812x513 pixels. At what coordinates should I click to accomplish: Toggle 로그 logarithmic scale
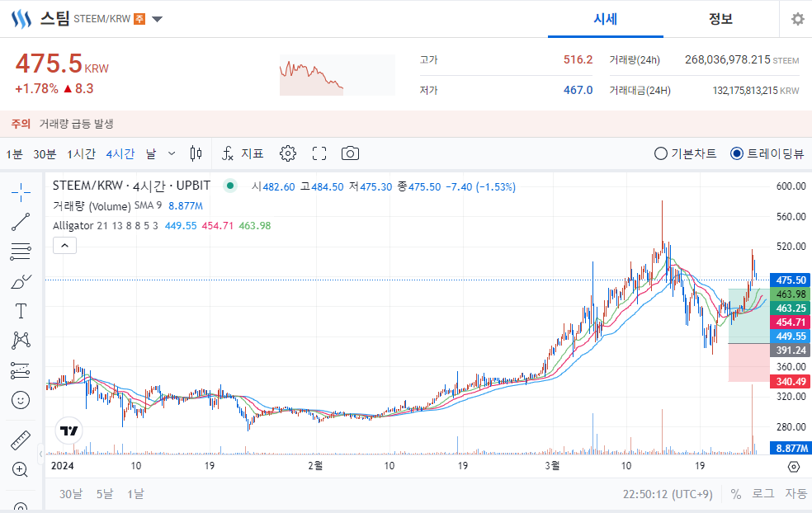[762, 494]
